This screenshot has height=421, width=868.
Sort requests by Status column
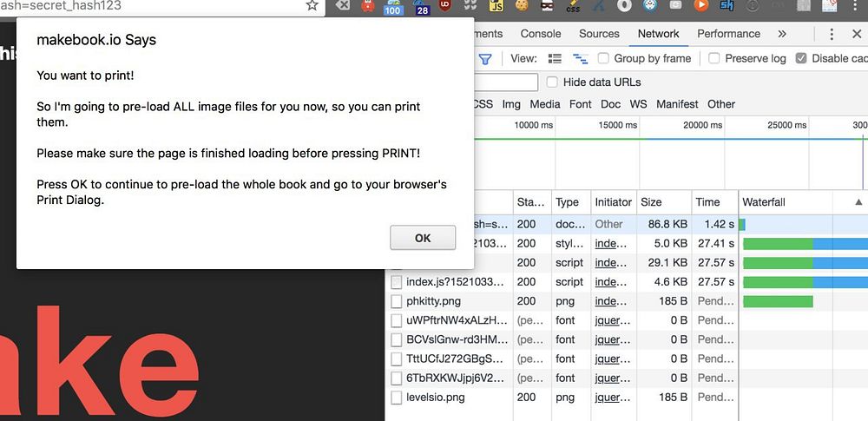tap(532, 202)
